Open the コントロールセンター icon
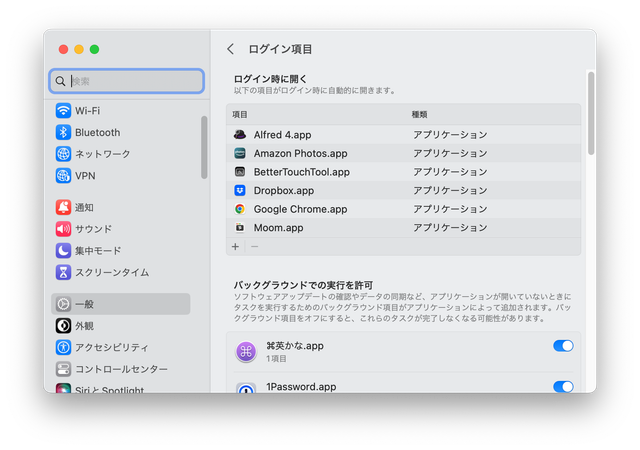The image size is (640, 450). tap(63, 369)
